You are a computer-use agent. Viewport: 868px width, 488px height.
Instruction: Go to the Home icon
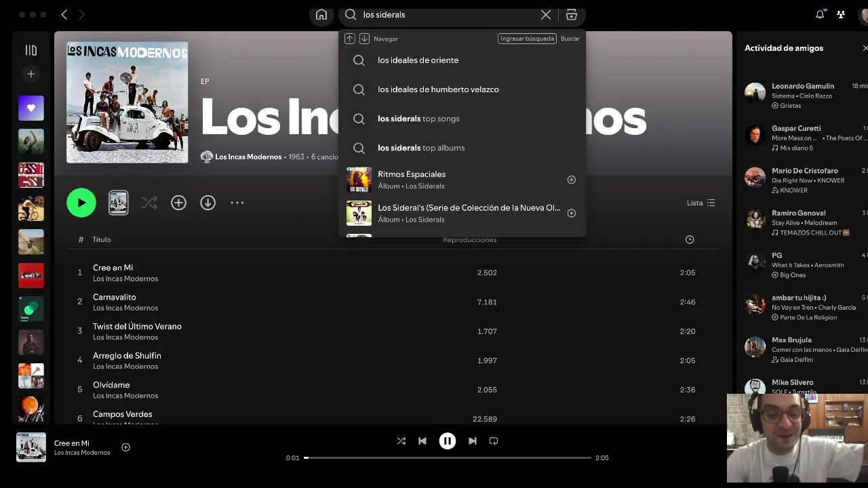(x=321, y=15)
